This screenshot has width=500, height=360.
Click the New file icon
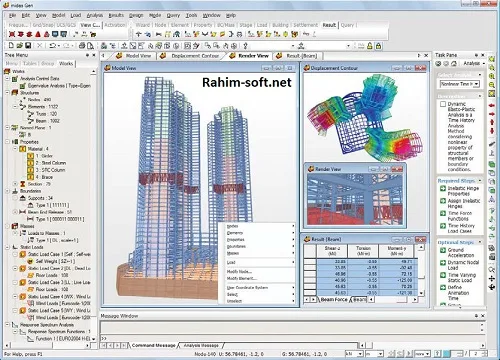(x=11, y=45)
